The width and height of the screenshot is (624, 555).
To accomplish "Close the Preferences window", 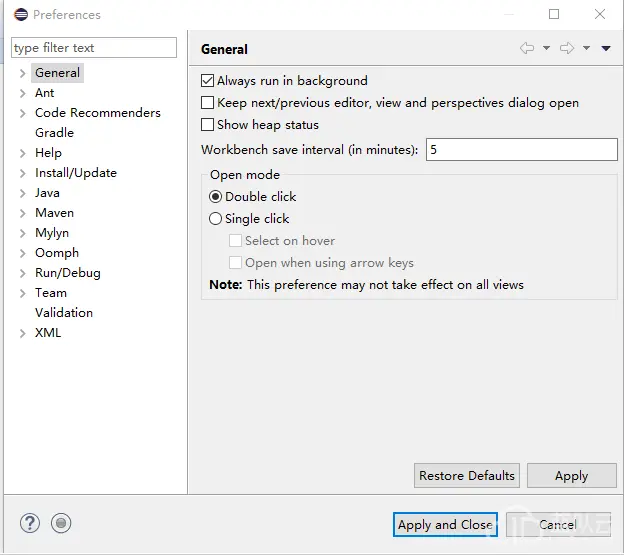I will click(x=600, y=14).
